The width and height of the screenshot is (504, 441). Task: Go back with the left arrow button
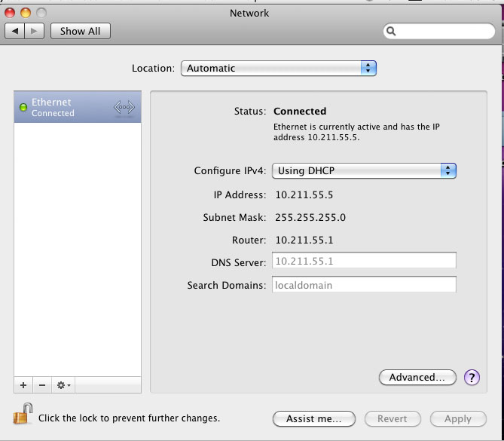coord(15,31)
